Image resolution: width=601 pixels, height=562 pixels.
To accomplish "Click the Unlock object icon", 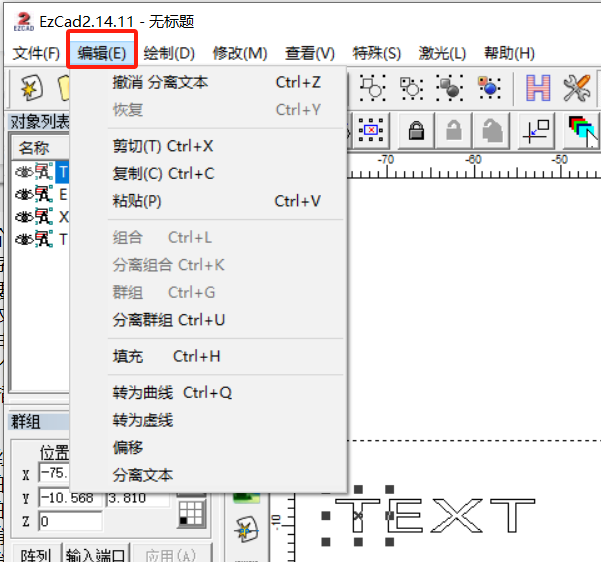I will (453, 131).
